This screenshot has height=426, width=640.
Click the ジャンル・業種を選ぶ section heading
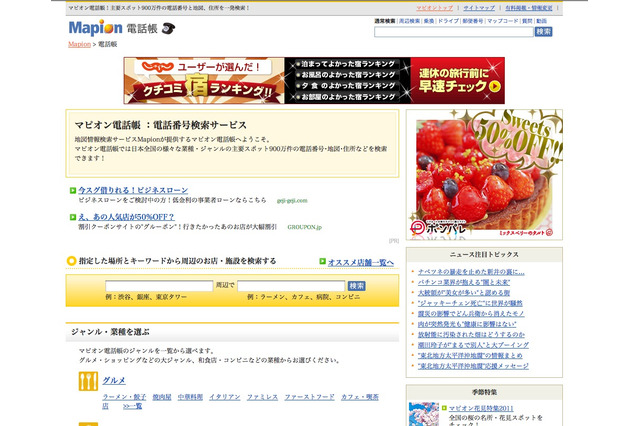(x=110, y=332)
